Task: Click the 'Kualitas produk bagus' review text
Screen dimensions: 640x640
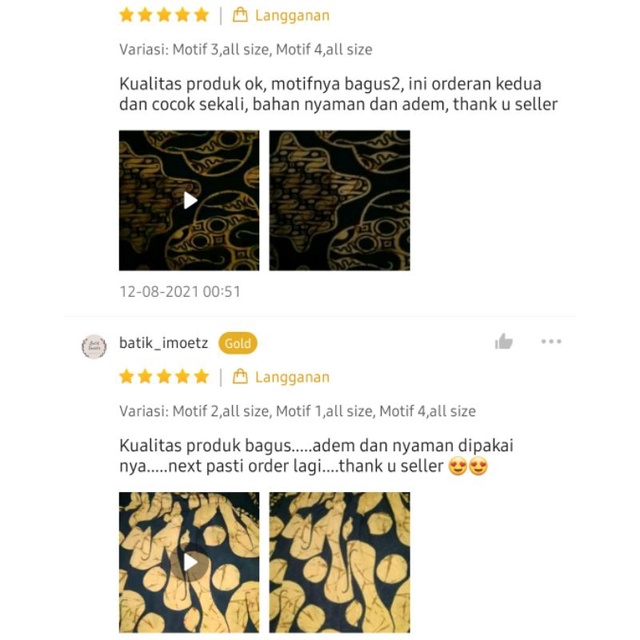Action: [x=316, y=456]
